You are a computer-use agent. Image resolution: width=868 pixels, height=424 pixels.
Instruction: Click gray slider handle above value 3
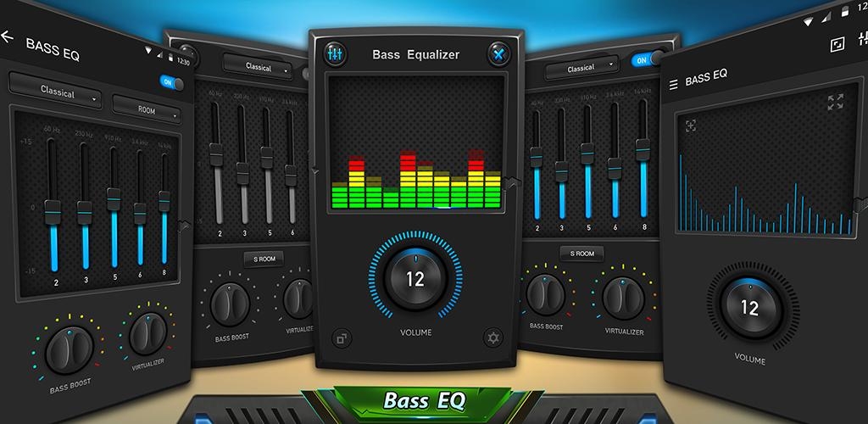point(242,173)
